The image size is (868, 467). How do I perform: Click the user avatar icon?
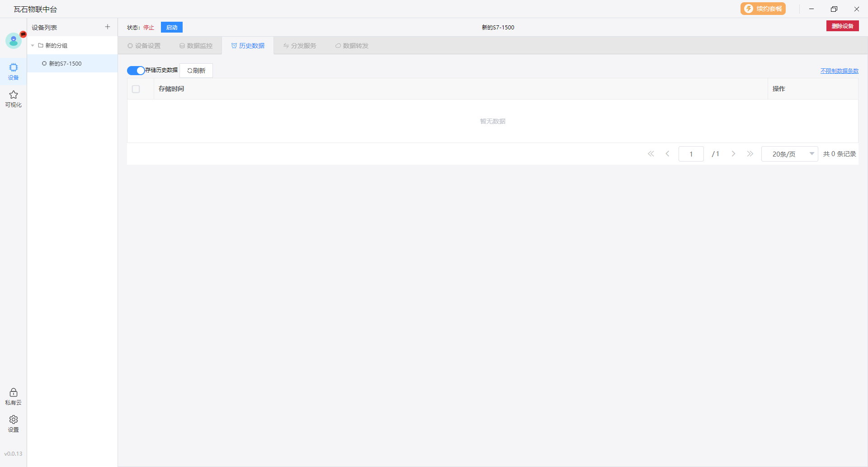point(14,41)
